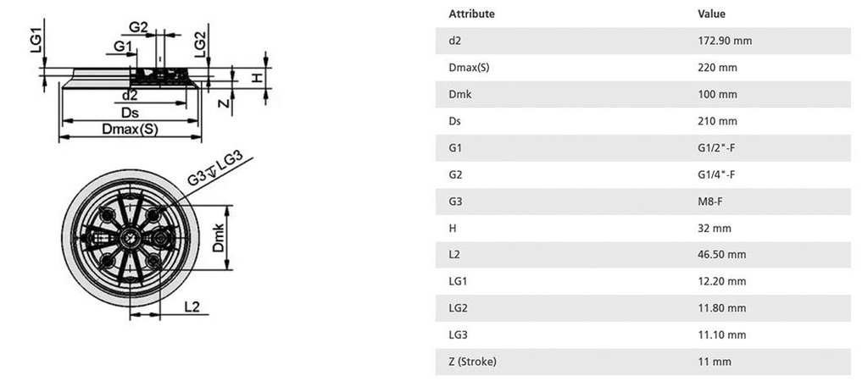Click the 46.50 mm value for L2

click(x=721, y=255)
